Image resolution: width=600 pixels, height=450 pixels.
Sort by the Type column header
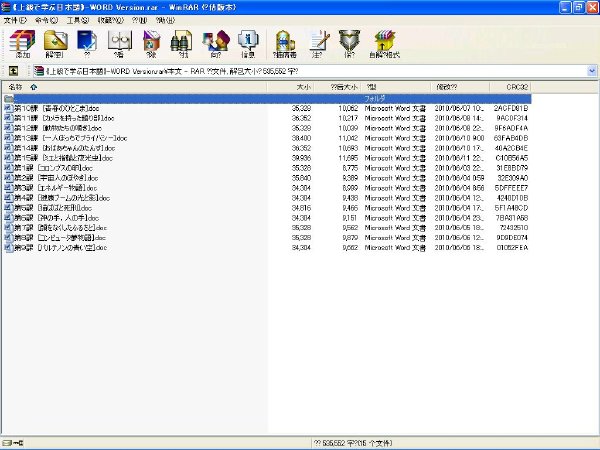click(396, 87)
